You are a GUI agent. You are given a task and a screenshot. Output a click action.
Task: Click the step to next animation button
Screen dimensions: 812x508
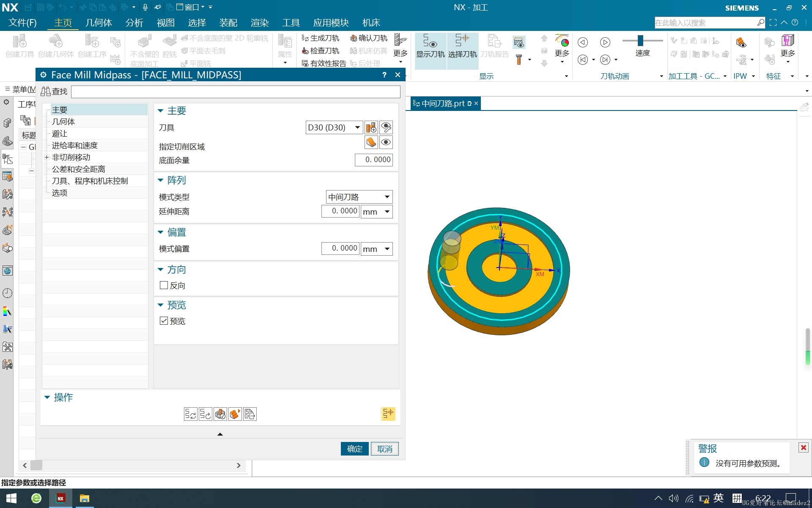coord(605,60)
